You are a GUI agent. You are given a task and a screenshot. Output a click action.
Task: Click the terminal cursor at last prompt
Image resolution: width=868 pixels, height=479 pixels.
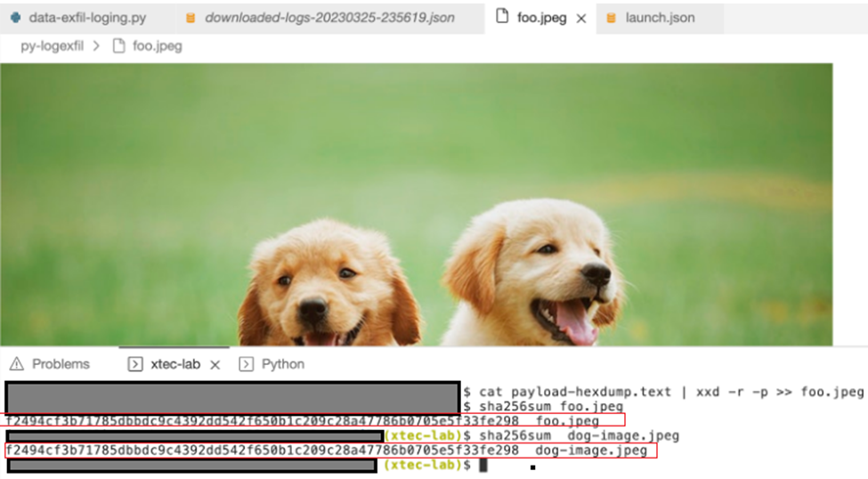click(483, 465)
